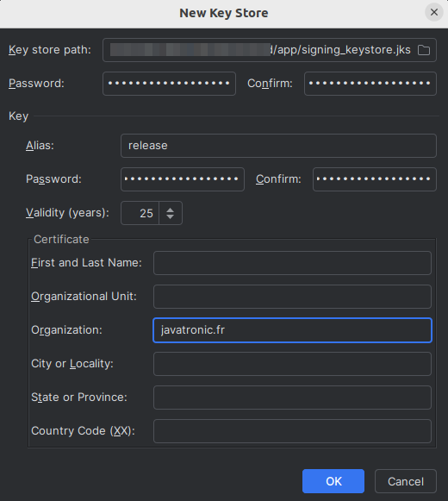This screenshot has width=448, height=501.
Task: Click the Country Code (XX) label
Action: [x=83, y=430]
